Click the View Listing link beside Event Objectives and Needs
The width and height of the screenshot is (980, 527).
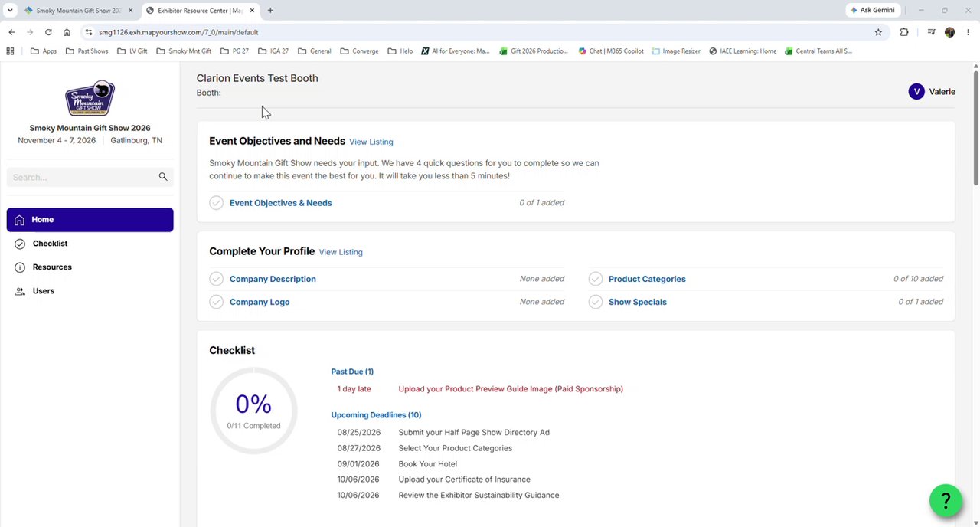(371, 142)
